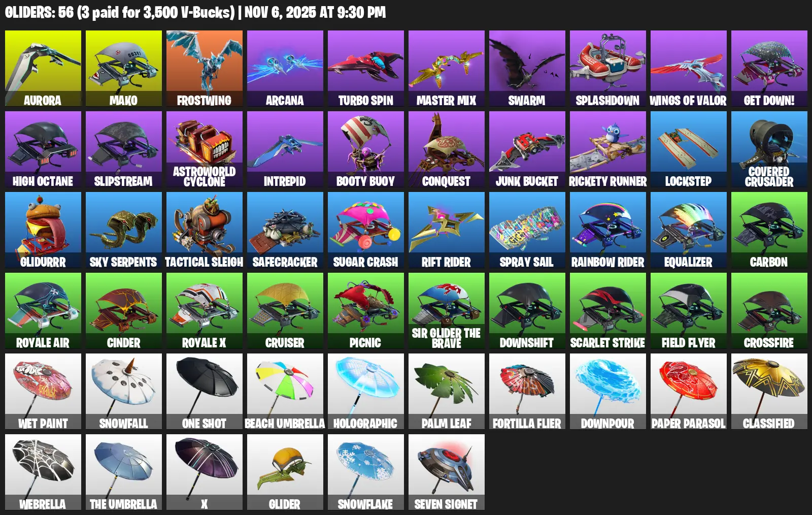
Task: Click the Gliders count header text
Action: point(195,12)
